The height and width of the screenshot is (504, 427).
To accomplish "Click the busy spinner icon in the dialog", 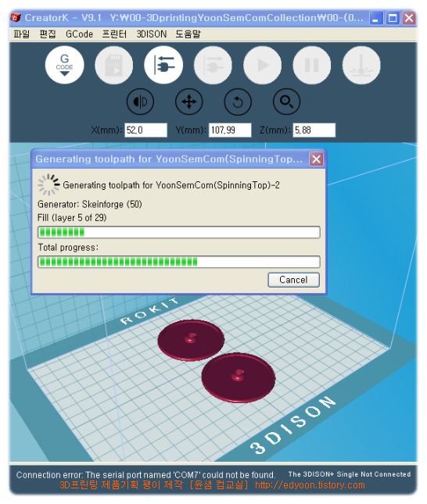I will coord(49,185).
